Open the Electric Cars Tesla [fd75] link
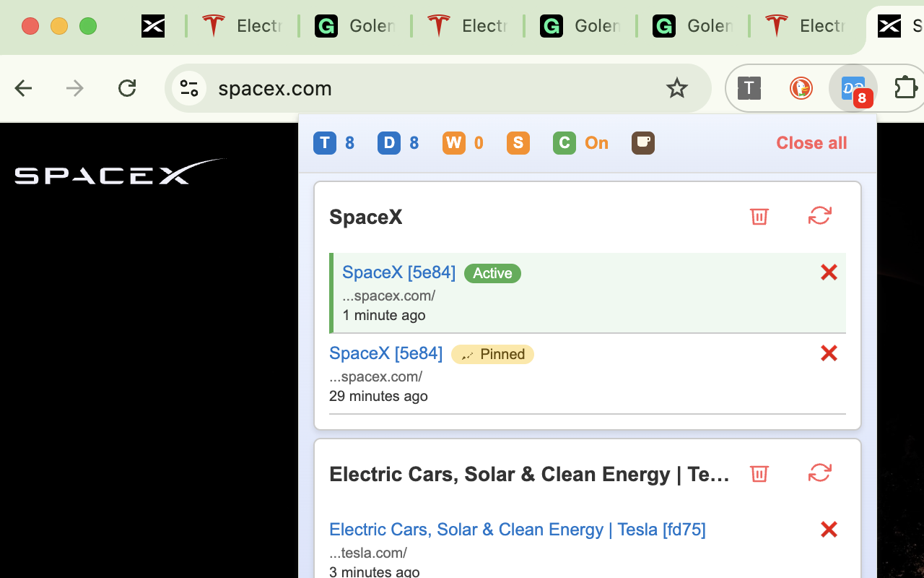Viewport: 924px width, 578px height. point(518,530)
